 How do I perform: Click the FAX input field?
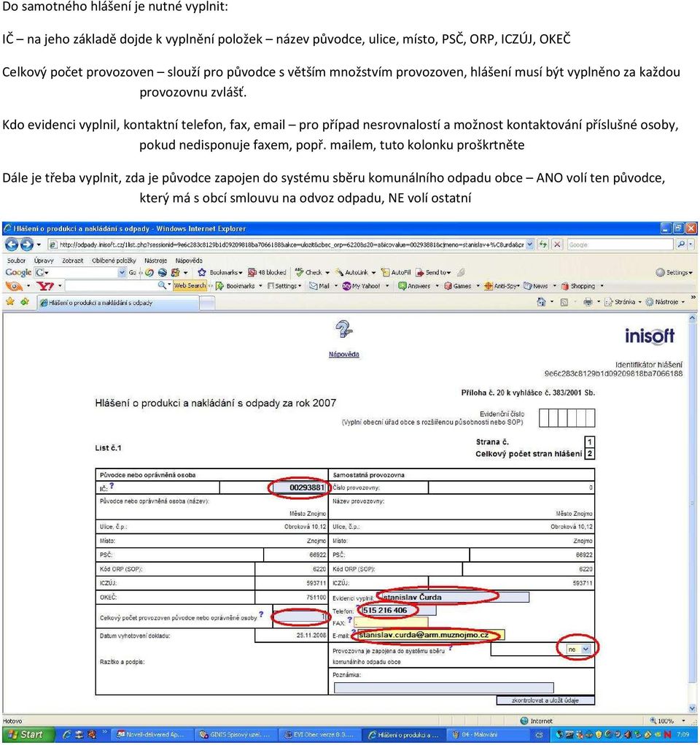click(x=390, y=622)
